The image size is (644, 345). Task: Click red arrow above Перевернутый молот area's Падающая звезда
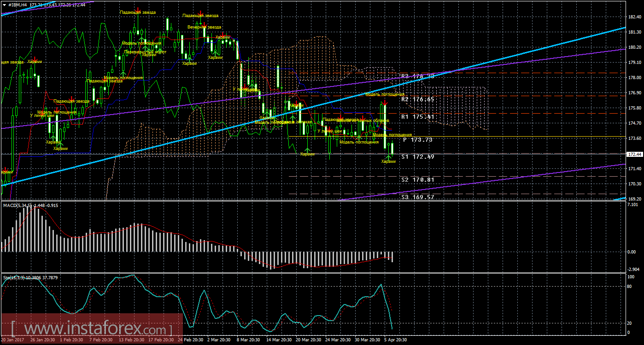137,9
